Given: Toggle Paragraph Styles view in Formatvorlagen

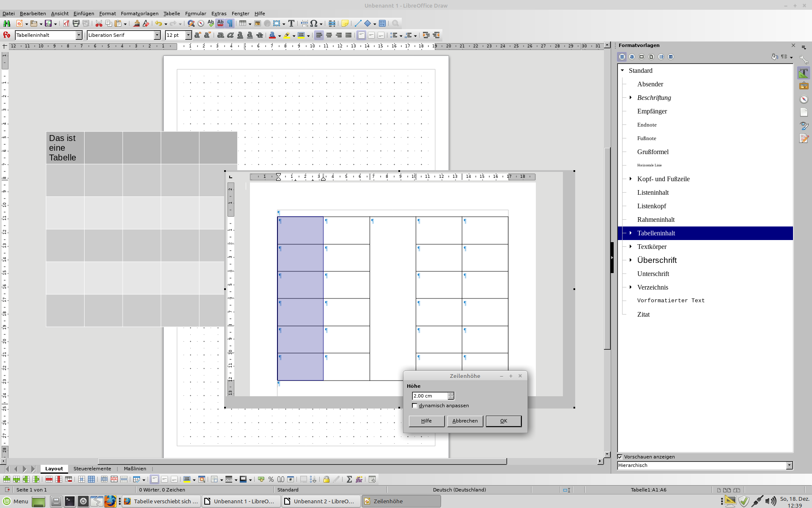Looking at the screenshot, I should [622, 57].
